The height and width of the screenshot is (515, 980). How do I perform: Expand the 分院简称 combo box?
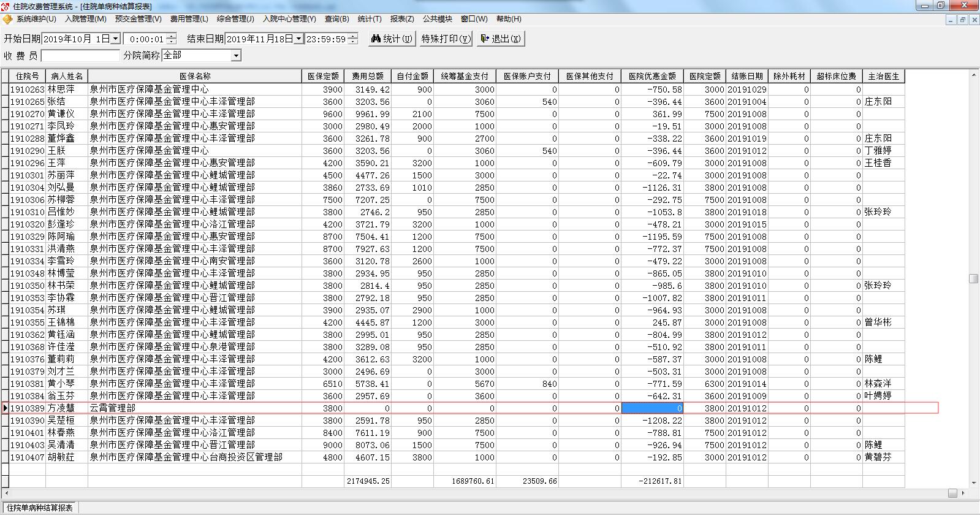[x=236, y=56]
